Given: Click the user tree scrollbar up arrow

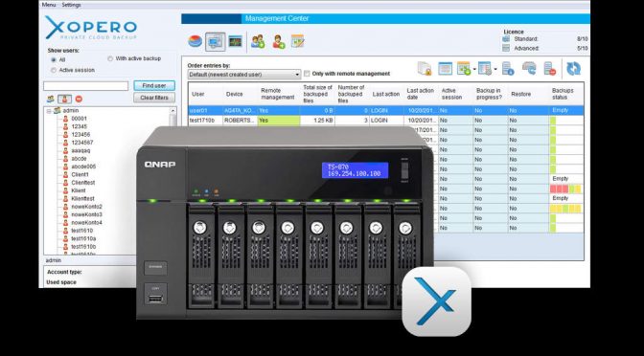Looking at the screenshot, I should point(172,111).
